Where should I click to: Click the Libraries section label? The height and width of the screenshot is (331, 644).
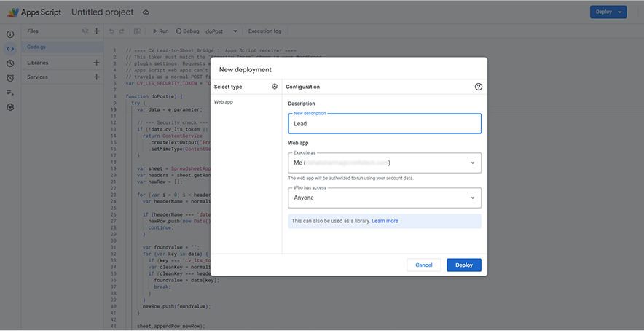(38, 63)
